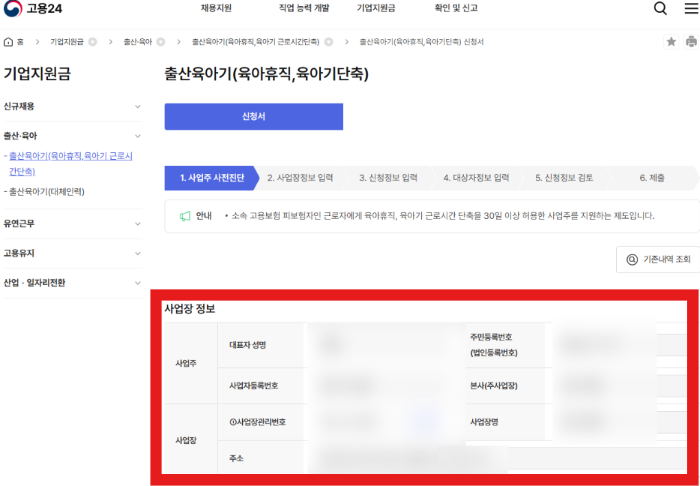
Task: Open the hamburger menu icon
Action: coord(692,8)
